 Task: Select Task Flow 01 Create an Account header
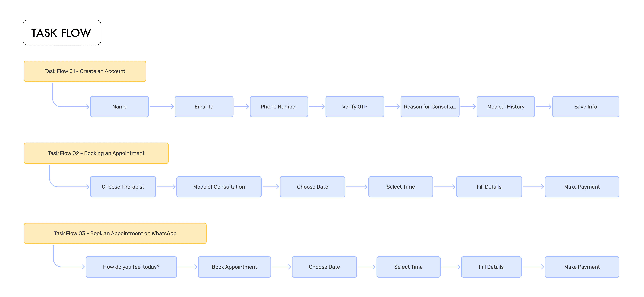click(x=85, y=71)
